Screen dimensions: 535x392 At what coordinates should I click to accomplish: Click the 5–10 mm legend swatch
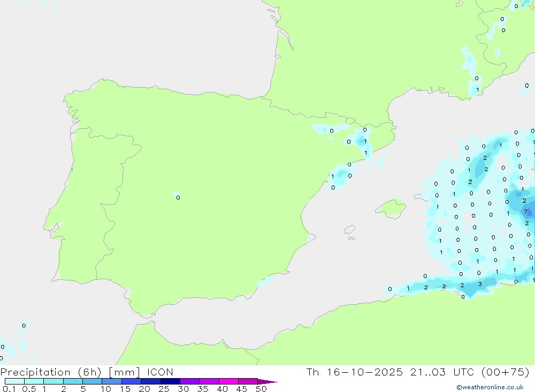pos(93,381)
